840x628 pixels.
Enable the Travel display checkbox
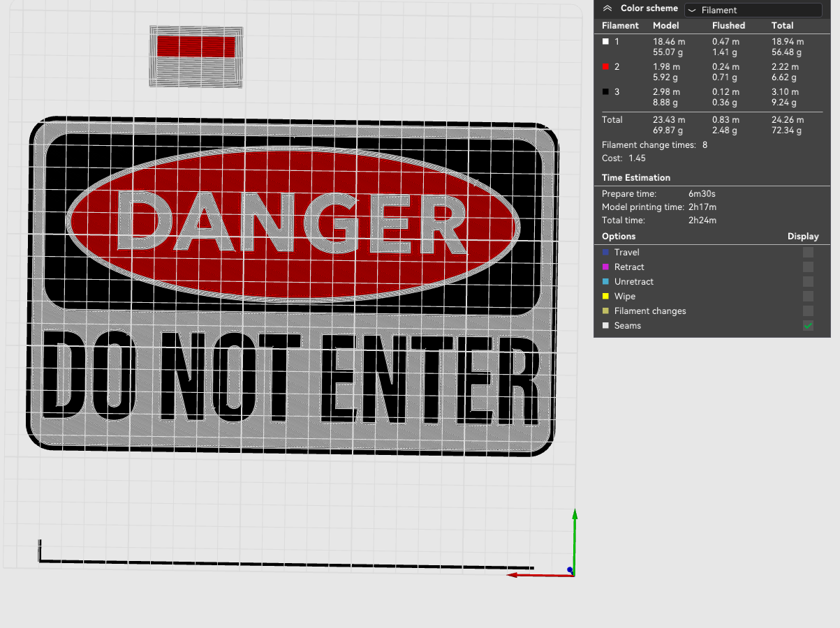point(808,252)
